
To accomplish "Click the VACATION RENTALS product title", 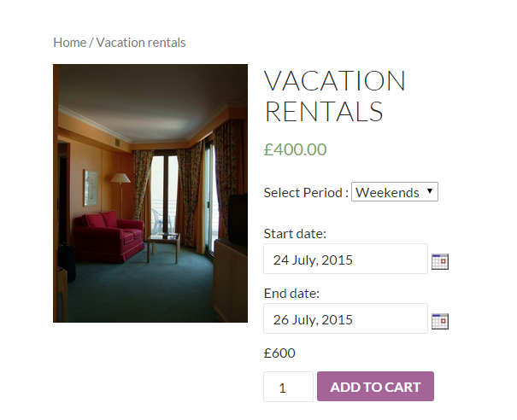I will [335, 96].
